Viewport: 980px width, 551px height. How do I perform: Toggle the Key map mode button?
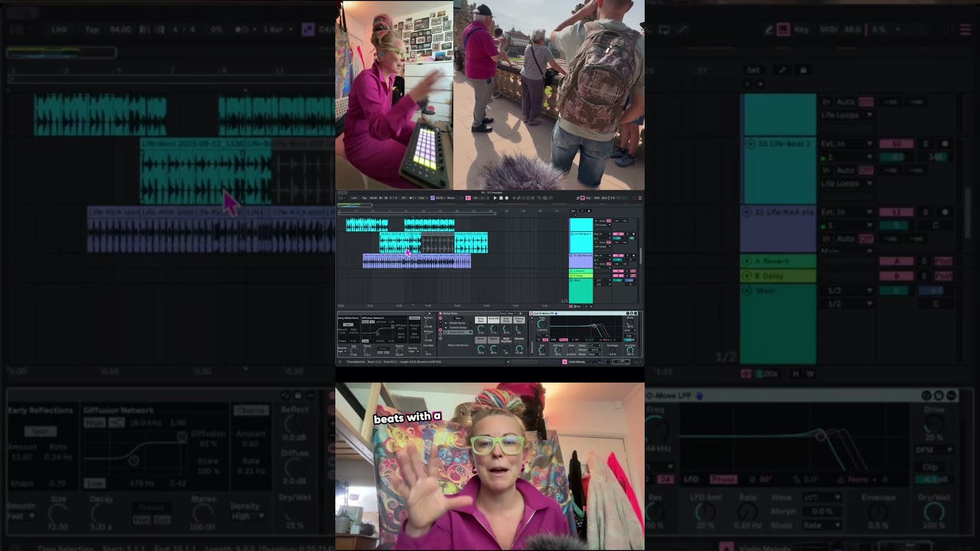(x=588, y=198)
